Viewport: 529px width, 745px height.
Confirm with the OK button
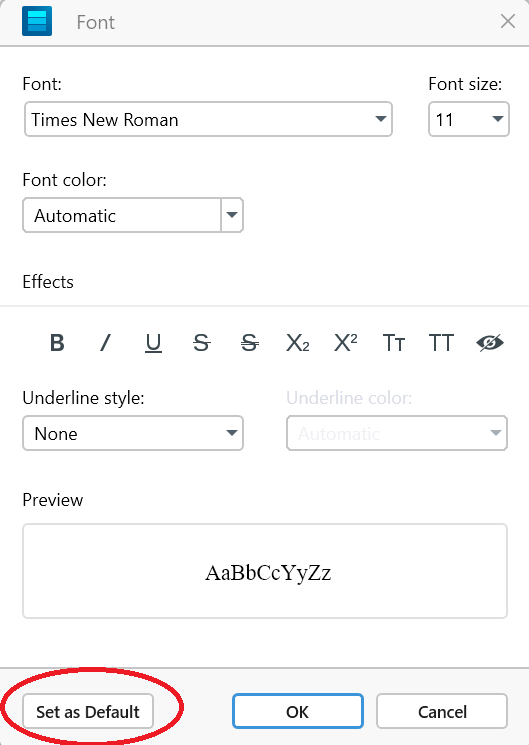click(x=298, y=711)
